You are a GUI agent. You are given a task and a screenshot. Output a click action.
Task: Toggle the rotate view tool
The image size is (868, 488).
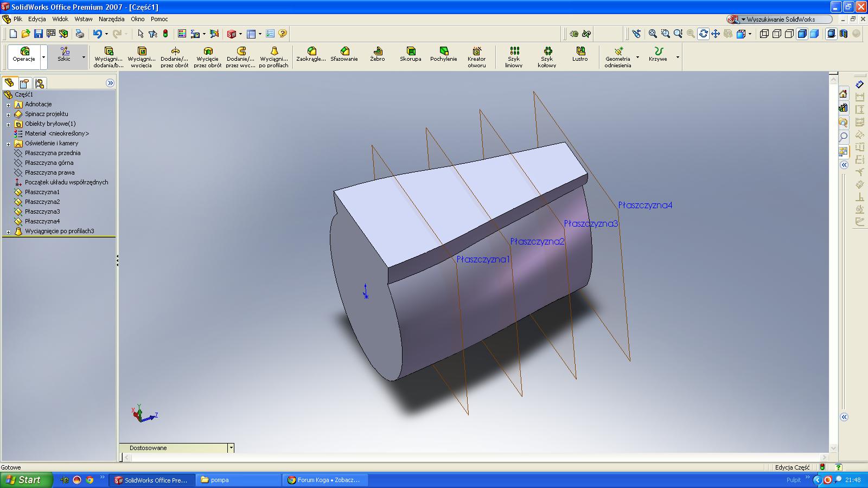(703, 34)
